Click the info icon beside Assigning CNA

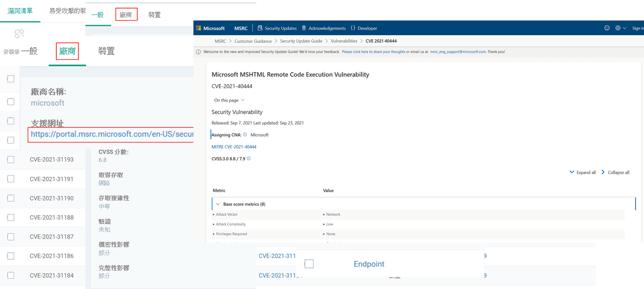click(x=245, y=134)
